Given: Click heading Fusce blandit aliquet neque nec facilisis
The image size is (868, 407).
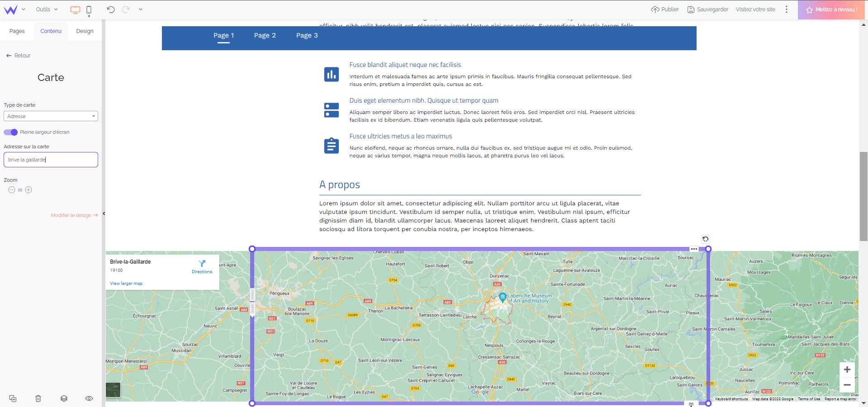Looking at the screenshot, I should tap(405, 65).
